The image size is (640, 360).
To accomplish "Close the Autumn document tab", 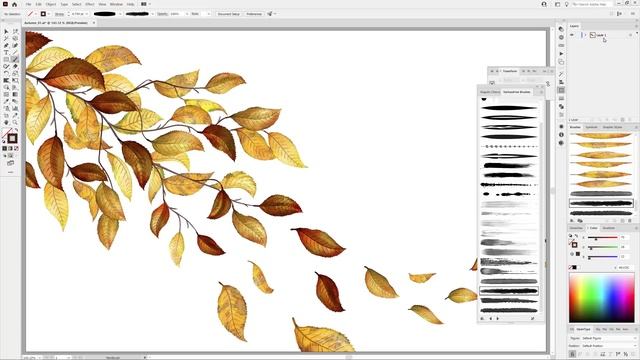I will [x=93, y=23].
